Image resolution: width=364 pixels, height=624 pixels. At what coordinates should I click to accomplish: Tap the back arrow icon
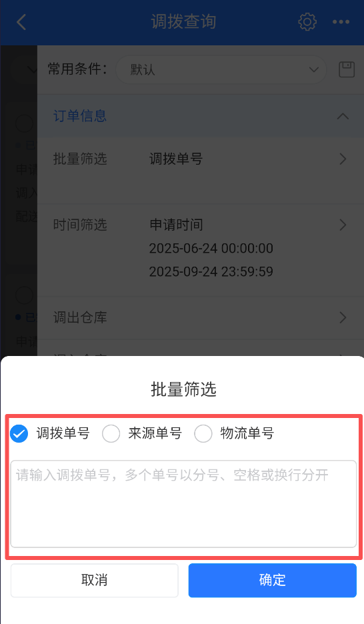(x=21, y=22)
